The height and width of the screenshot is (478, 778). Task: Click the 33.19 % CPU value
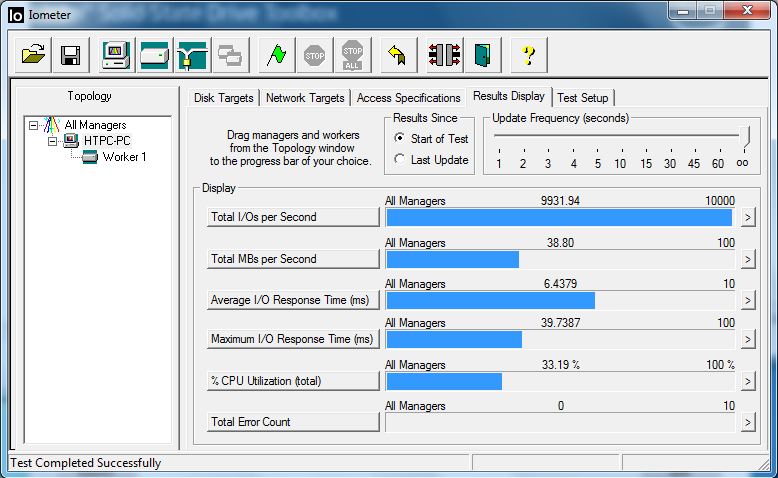coord(560,365)
